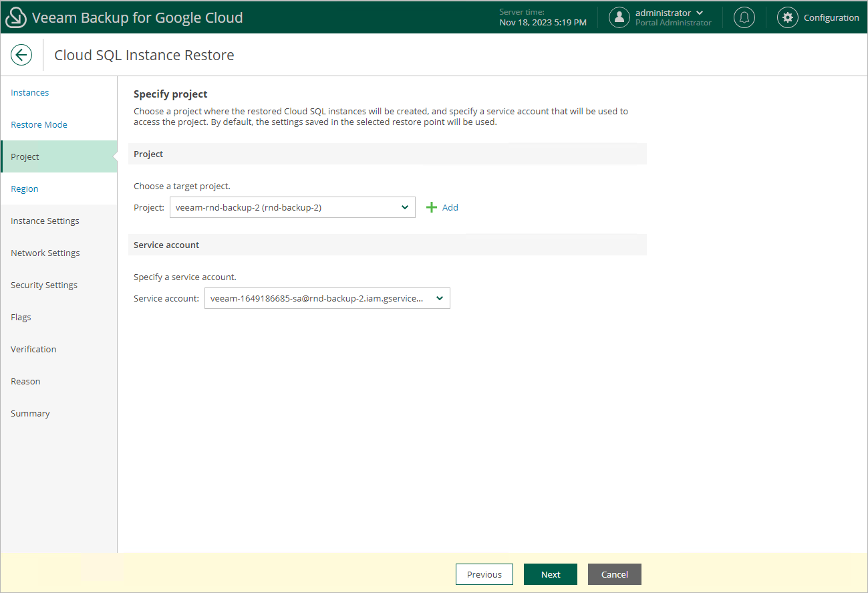Click the Next button
The image size is (868, 593).
click(551, 574)
